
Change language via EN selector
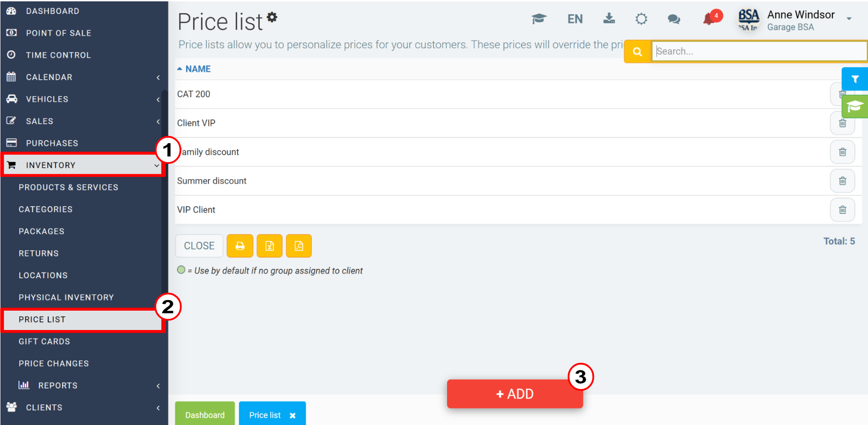575,19
